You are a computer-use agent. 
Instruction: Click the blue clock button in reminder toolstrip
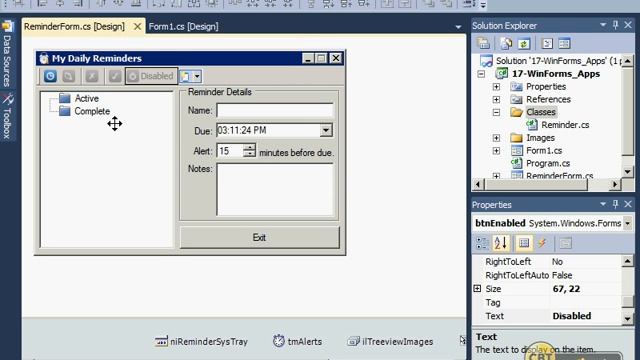coord(50,76)
